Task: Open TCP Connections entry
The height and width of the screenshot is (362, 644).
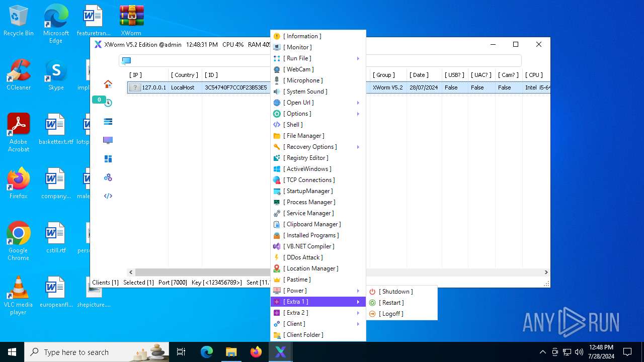Action: click(x=318, y=180)
